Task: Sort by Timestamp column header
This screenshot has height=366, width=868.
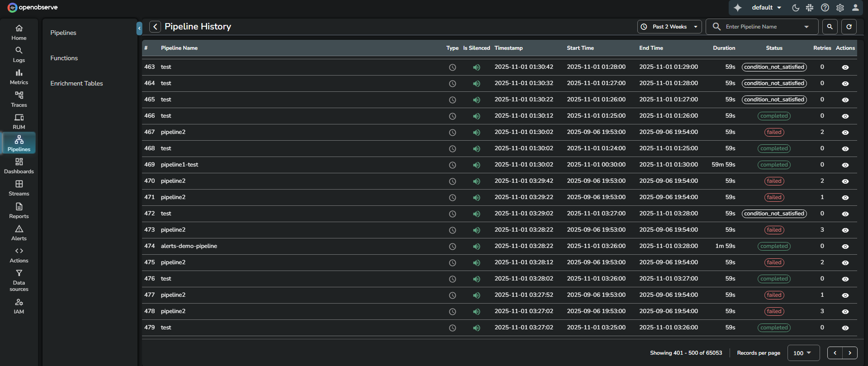Action: click(x=508, y=48)
